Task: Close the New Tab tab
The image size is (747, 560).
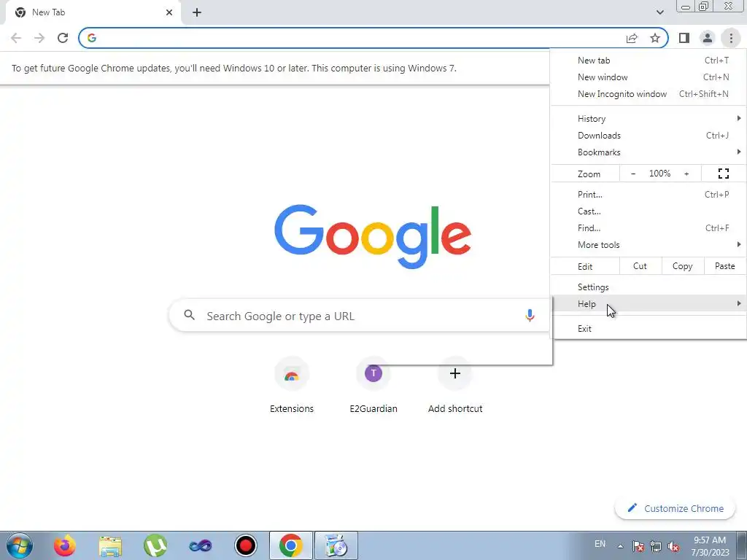Action: click(x=169, y=13)
